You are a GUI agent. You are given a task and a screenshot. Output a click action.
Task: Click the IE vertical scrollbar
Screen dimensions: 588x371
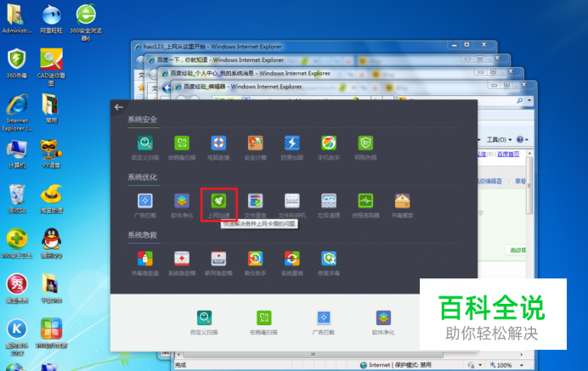[x=529, y=186]
